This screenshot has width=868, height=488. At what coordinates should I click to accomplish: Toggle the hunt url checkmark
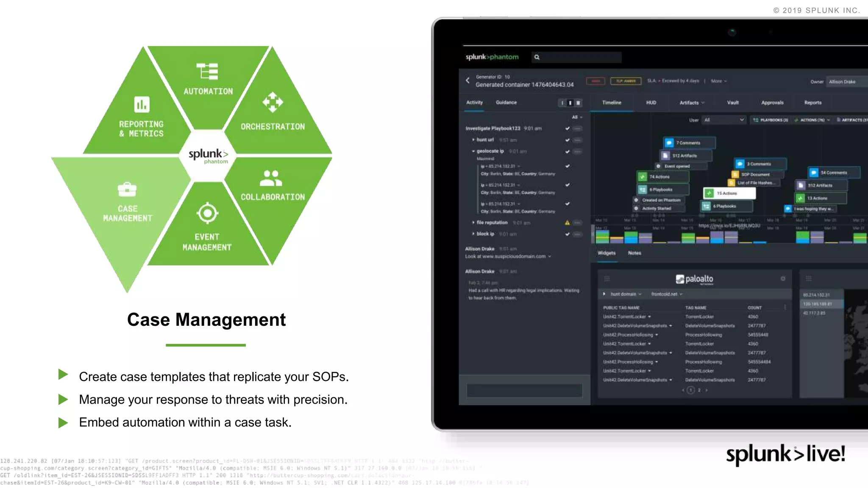click(568, 140)
